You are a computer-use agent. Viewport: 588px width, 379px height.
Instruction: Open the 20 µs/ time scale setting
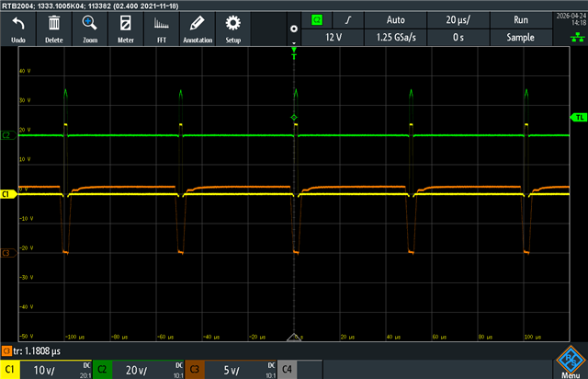click(x=458, y=20)
